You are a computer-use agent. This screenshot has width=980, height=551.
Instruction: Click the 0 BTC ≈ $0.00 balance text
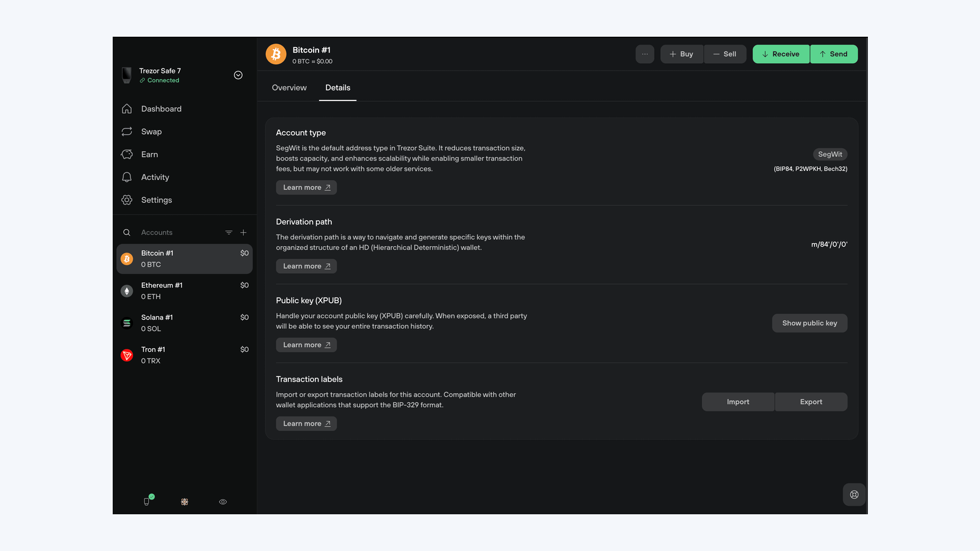coord(312,61)
